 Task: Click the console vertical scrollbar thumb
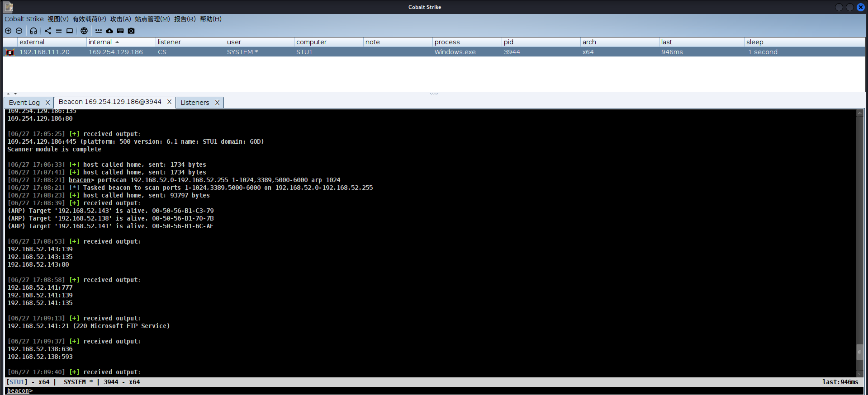860,352
